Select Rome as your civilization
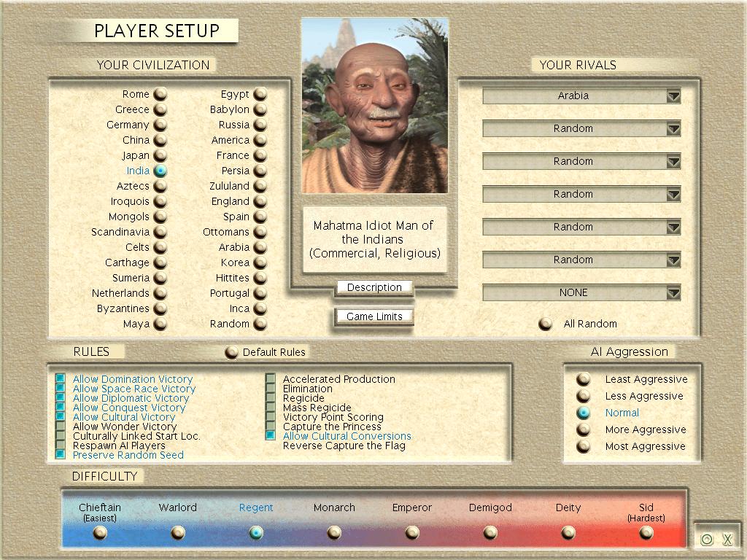 tap(160, 94)
